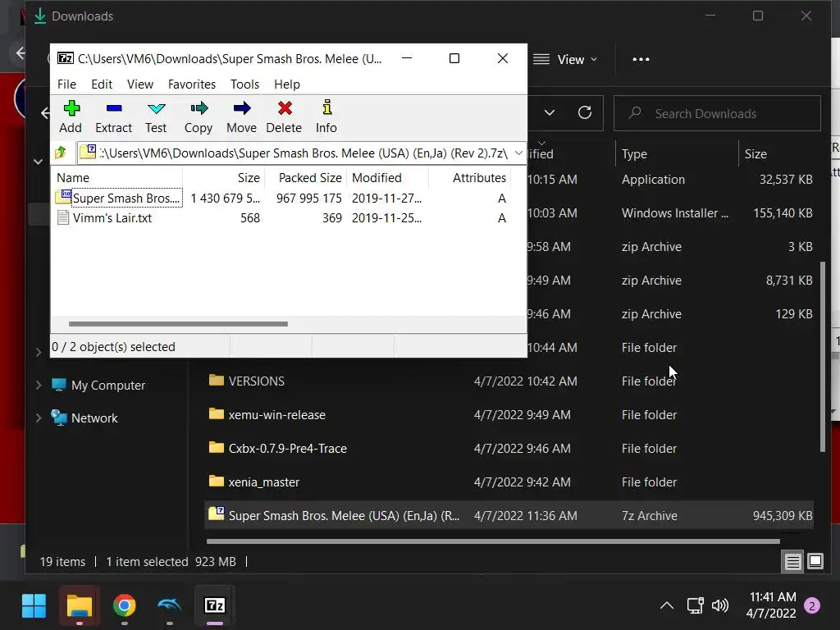The width and height of the screenshot is (840, 630).
Task: Refresh the Downloads folder
Action: tap(584, 112)
